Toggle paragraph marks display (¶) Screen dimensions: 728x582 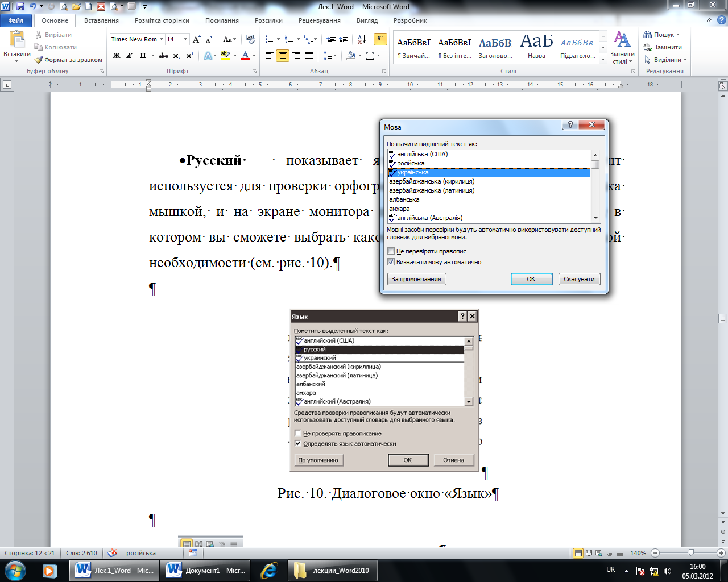click(380, 39)
